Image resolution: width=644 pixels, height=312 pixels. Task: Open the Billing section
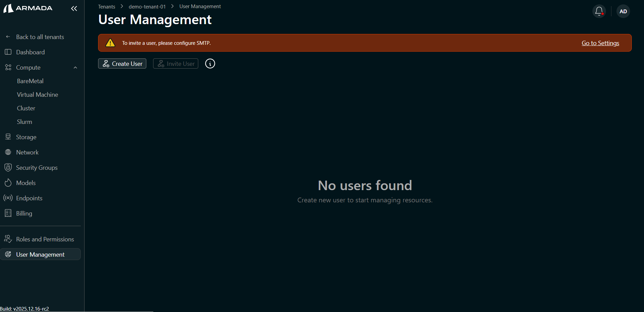23,213
